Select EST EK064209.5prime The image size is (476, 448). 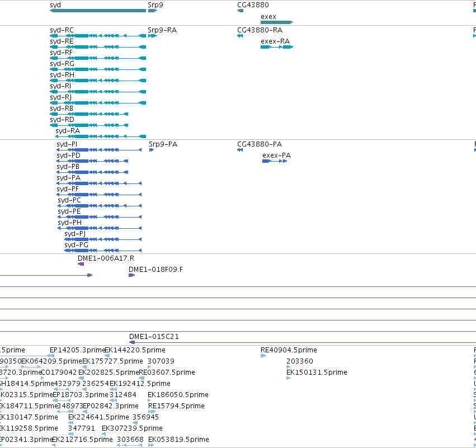coord(31,367)
